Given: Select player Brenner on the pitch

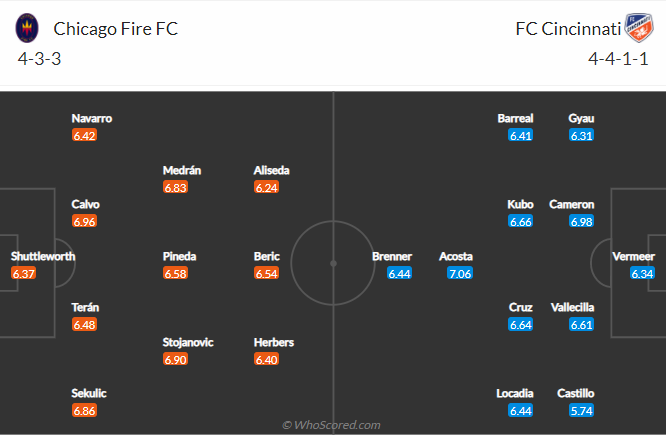Looking at the screenshot, I should click(392, 257).
